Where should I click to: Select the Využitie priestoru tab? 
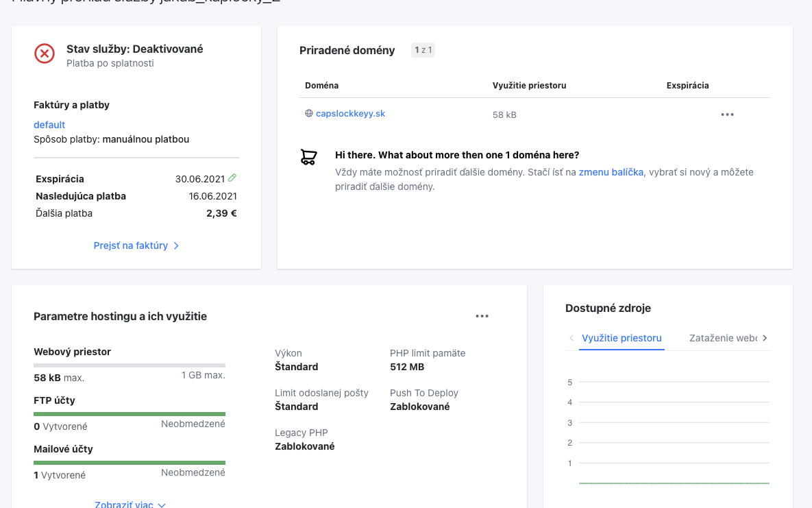(622, 338)
